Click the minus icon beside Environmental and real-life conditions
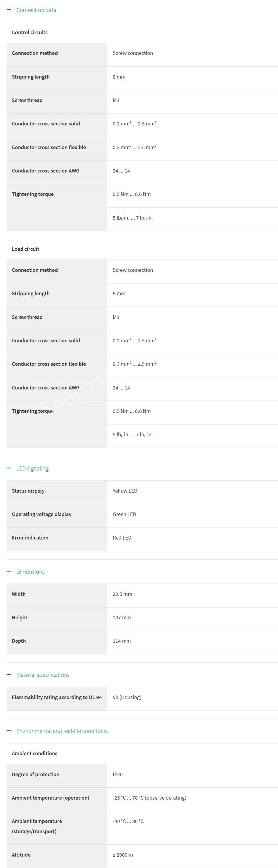278x868 pixels. 9,731
